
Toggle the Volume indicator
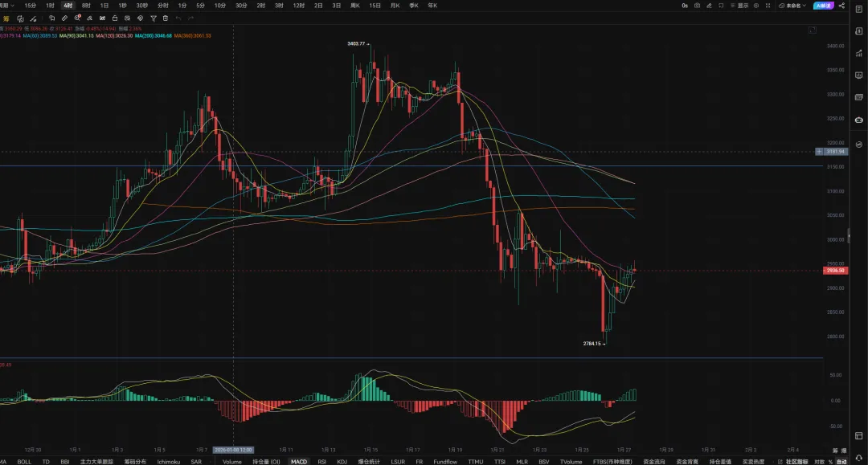point(231,462)
